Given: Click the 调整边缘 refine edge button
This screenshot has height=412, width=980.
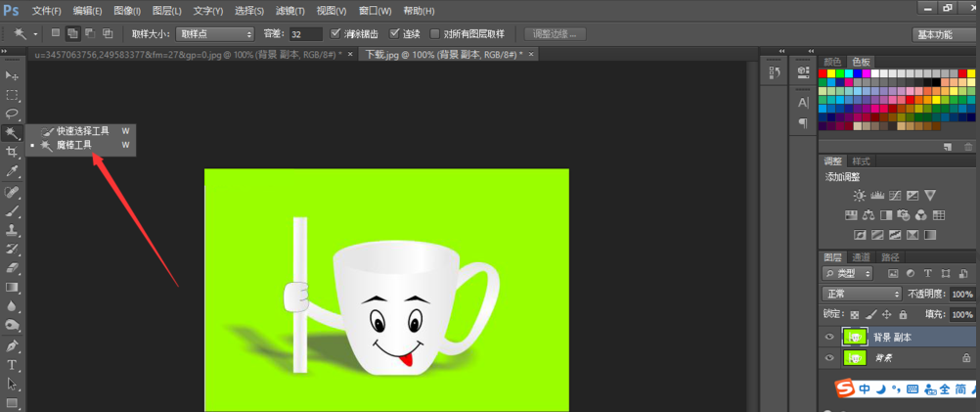Looking at the screenshot, I should coord(555,33).
